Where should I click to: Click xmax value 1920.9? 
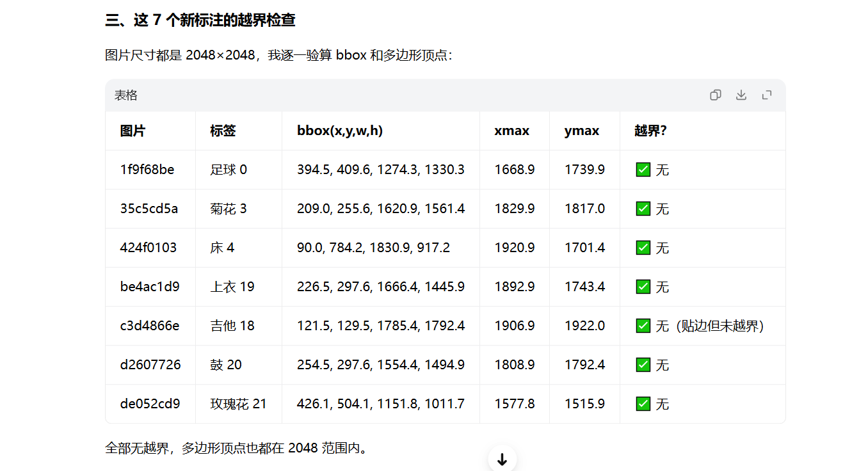[x=515, y=248]
